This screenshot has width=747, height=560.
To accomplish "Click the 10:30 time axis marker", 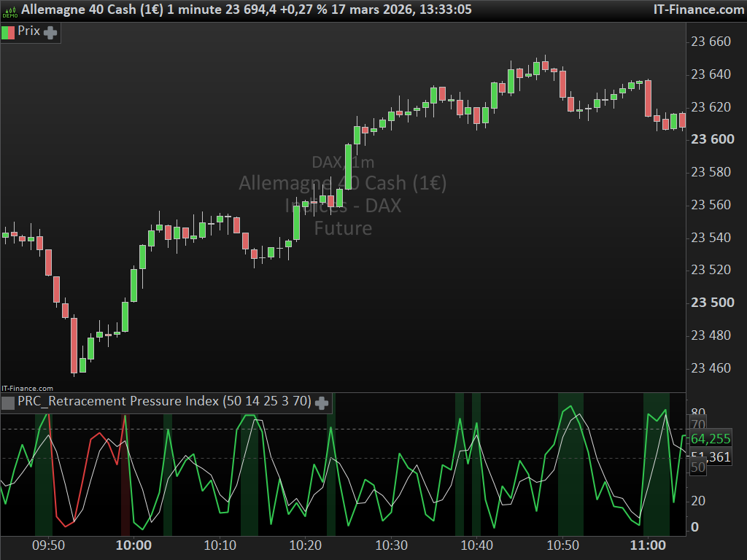I will [x=391, y=545].
